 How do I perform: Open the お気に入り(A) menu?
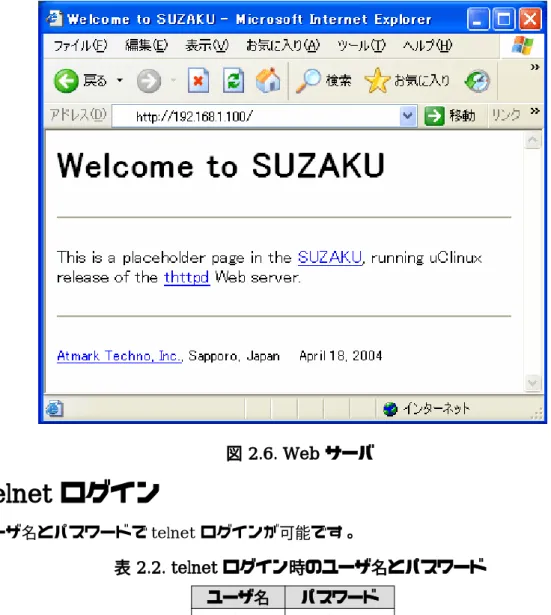283,45
